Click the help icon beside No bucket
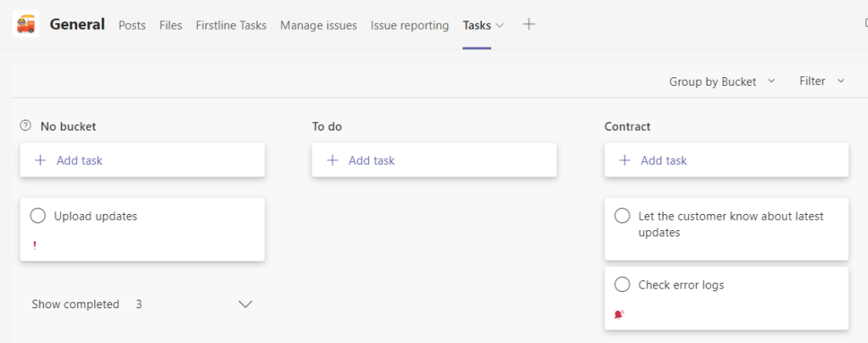 pyautogui.click(x=25, y=126)
